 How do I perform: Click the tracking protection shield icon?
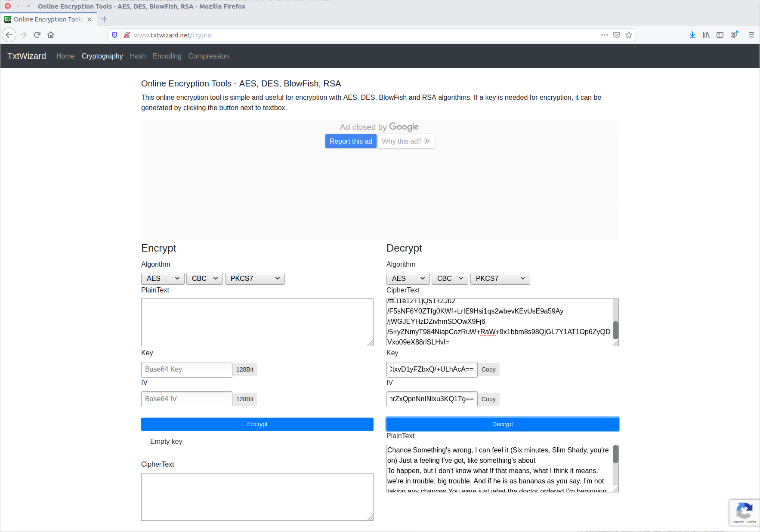click(x=114, y=35)
